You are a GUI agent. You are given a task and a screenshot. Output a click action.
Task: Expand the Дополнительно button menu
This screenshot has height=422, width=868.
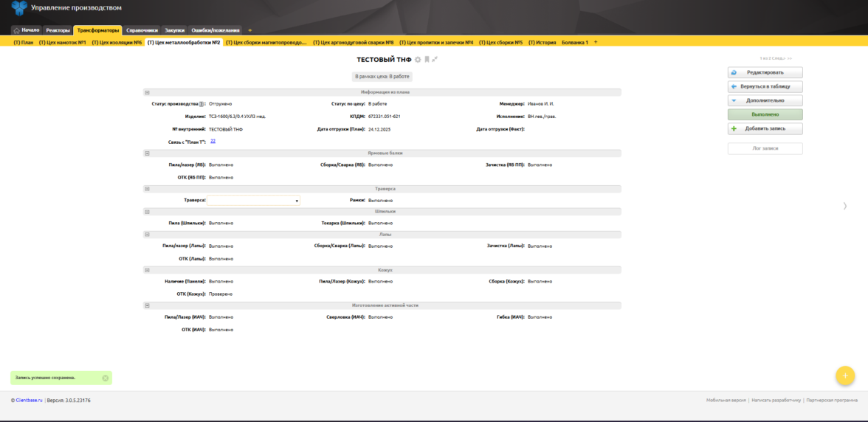765,100
